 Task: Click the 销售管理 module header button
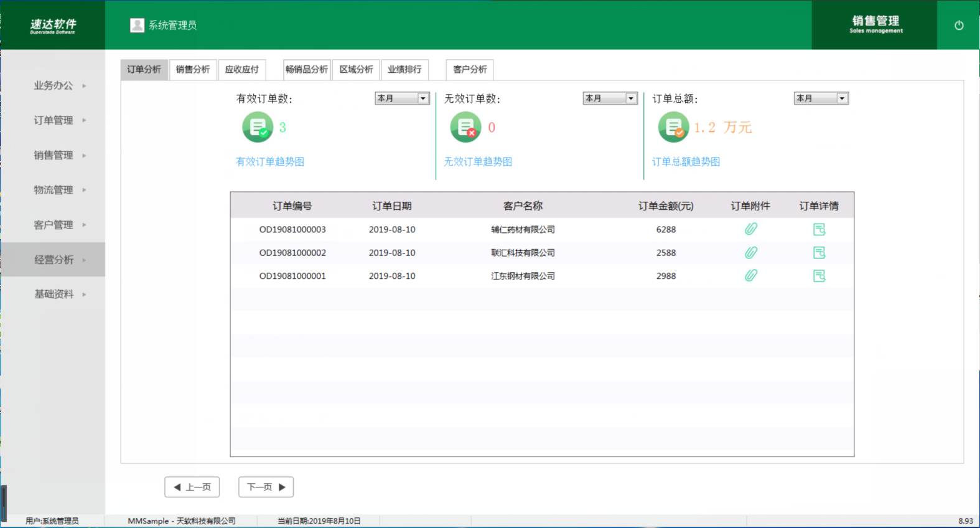click(875, 25)
